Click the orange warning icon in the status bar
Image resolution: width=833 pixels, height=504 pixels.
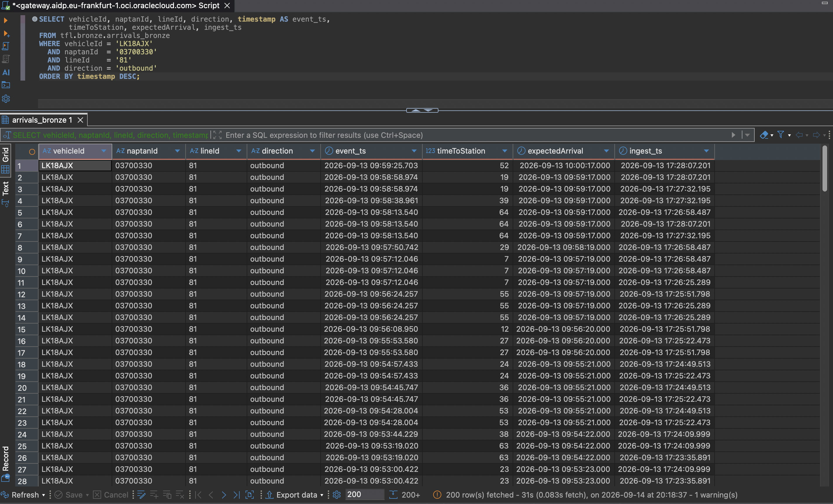(x=437, y=495)
